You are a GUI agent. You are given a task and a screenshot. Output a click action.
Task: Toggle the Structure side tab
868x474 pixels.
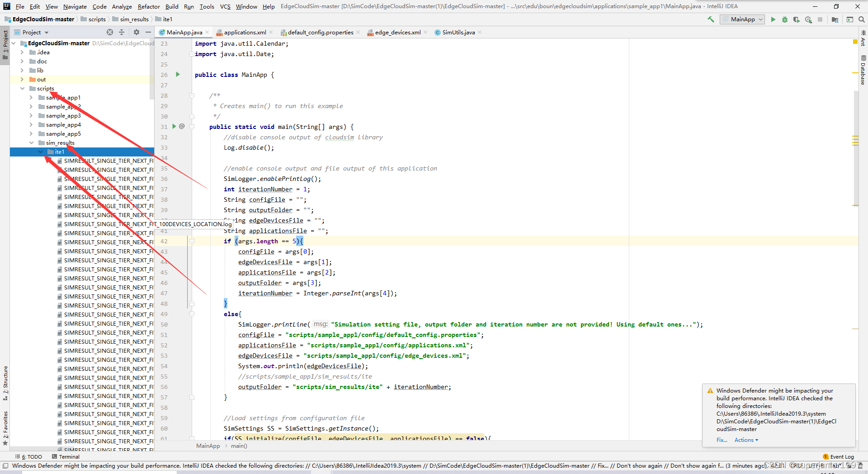(5, 383)
